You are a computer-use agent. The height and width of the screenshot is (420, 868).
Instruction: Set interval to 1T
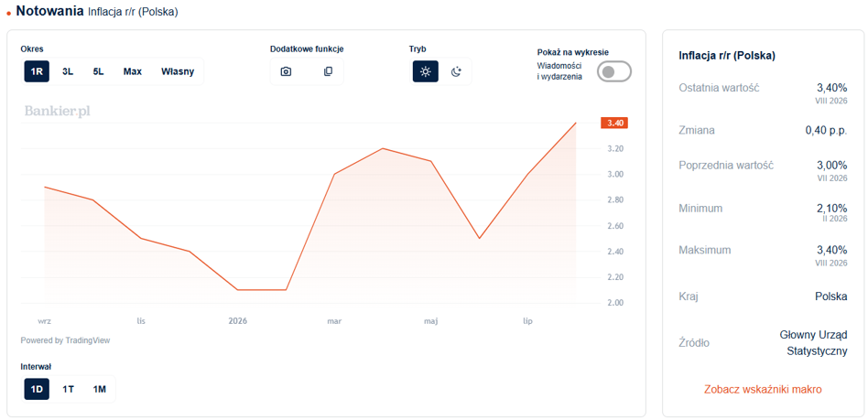click(x=68, y=389)
